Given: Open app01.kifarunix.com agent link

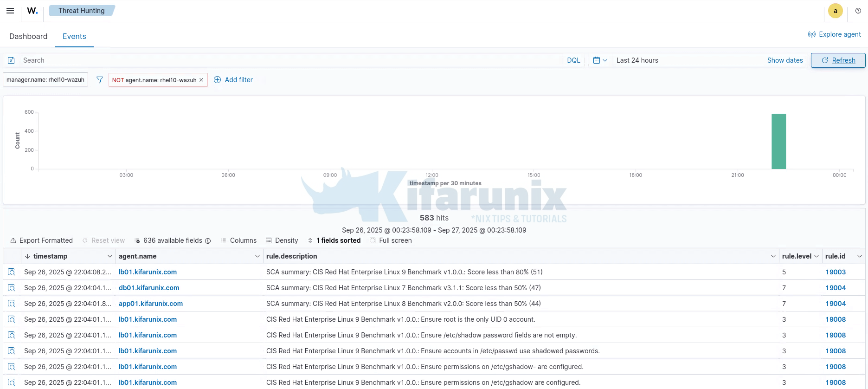Looking at the screenshot, I should (151, 304).
